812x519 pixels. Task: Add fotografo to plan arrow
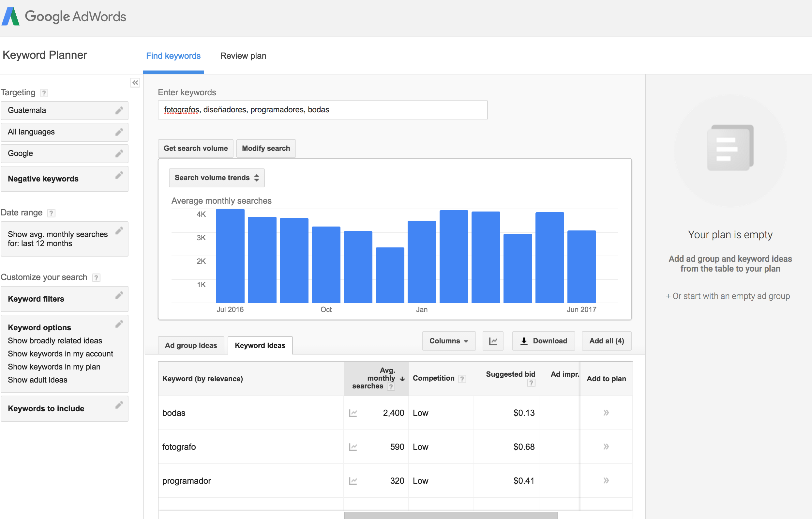[x=606, y=447]
